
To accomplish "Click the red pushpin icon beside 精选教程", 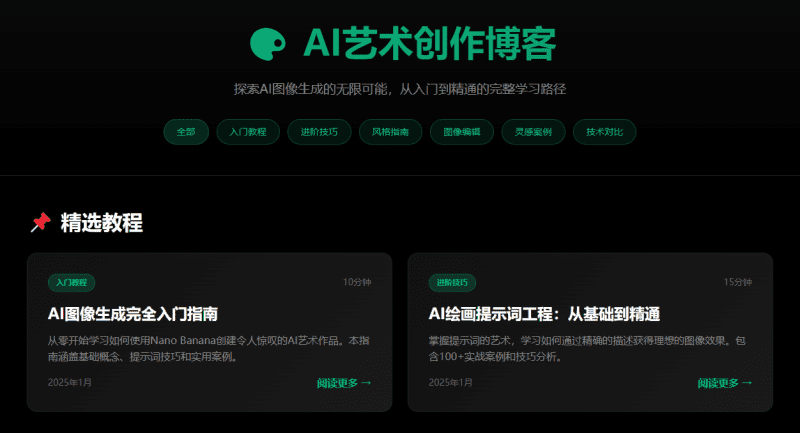I will point(40,222).
